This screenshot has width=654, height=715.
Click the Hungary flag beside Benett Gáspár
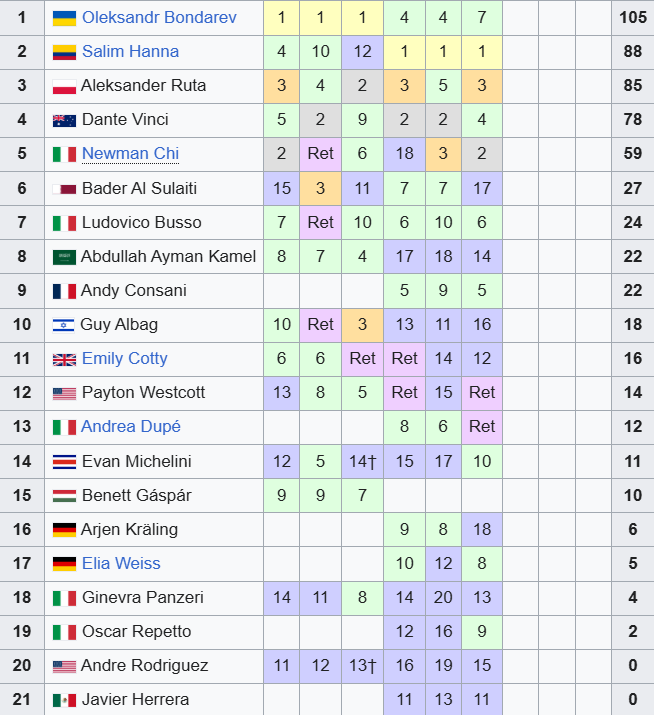(64, 496)
